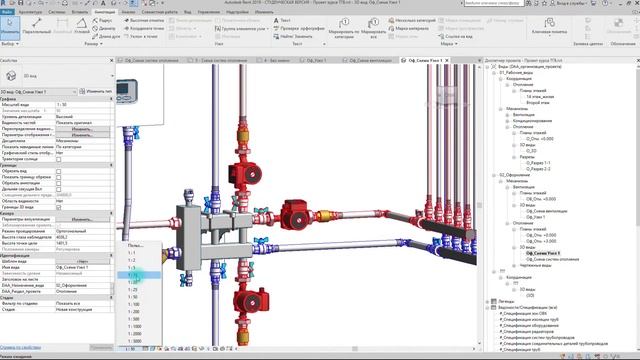Open Группа элементов узла dropdown

tap(241, 28)
